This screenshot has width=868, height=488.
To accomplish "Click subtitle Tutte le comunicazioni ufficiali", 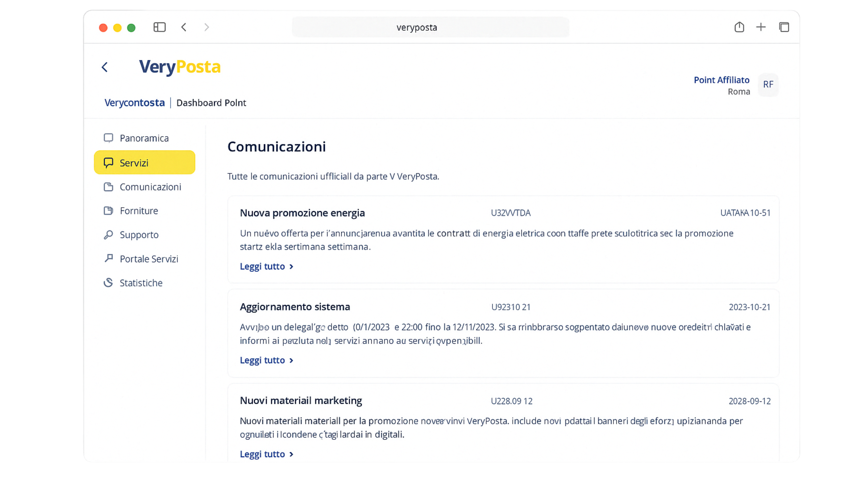I will tap(333, 176).
